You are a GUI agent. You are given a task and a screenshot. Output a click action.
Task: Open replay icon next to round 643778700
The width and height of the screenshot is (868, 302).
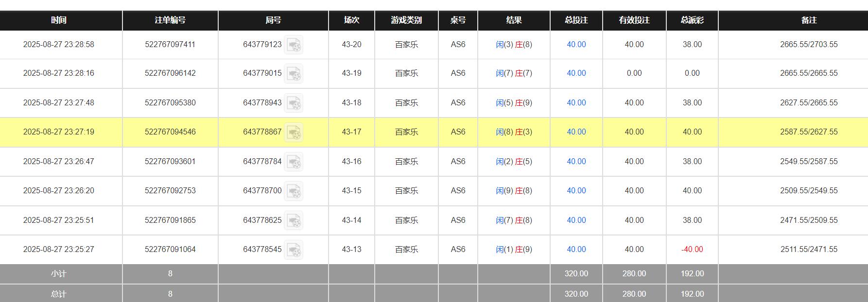[294, 191]
